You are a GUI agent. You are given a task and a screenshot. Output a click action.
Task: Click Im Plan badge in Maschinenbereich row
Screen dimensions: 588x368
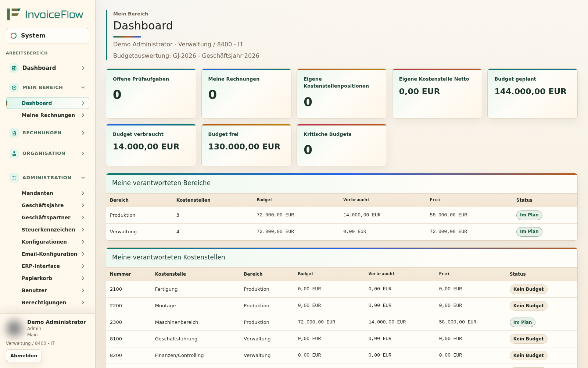523,322
